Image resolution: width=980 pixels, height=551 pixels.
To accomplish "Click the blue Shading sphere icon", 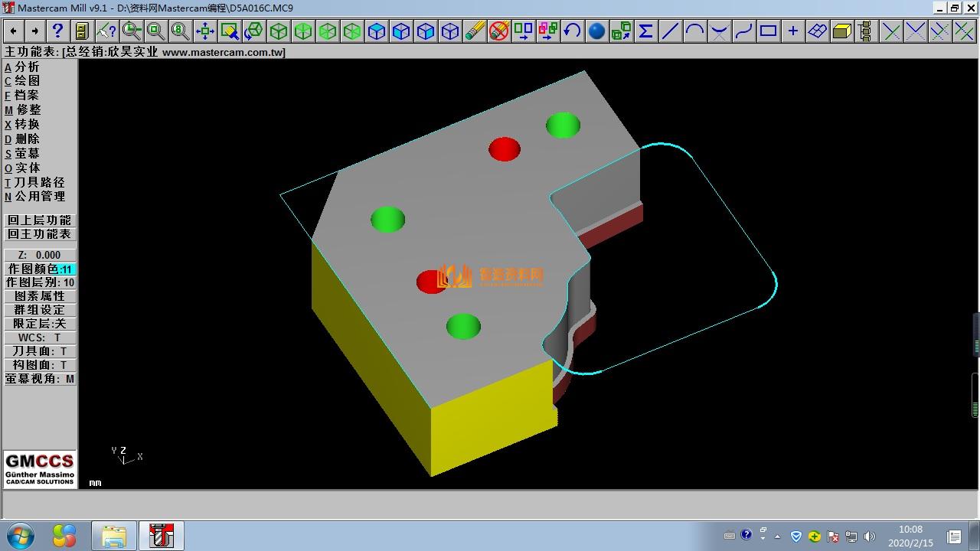I will [596, 31].
